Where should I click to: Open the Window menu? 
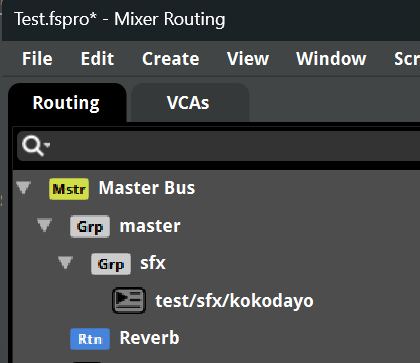pyautogui.click(x=331, y=59)
